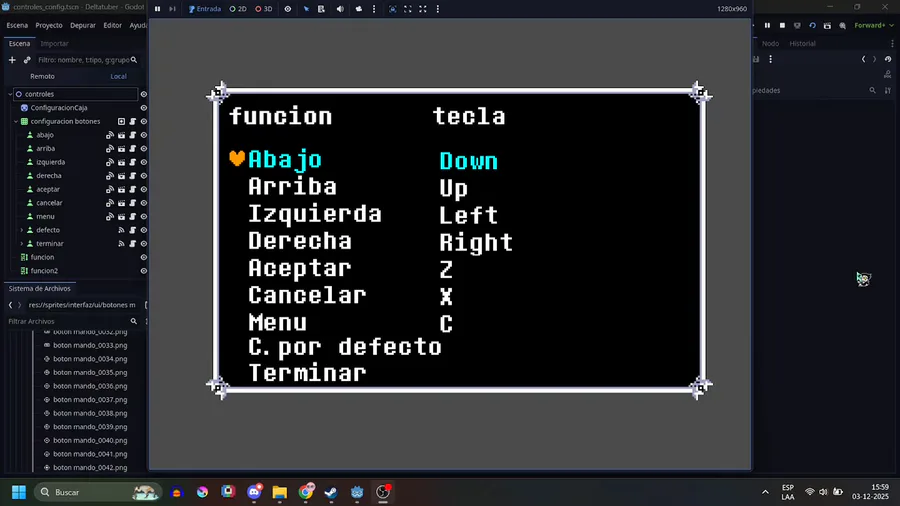Select the Escena dock tab

pos(20,44)
